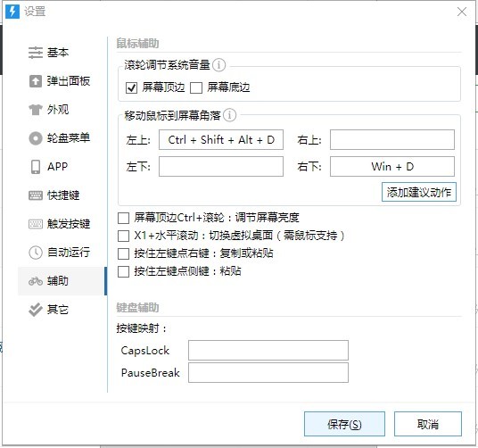
Task: Enable 屏幕顶边Ctrl+滚轮 brightness checkbox
Action: pos(123,218)
